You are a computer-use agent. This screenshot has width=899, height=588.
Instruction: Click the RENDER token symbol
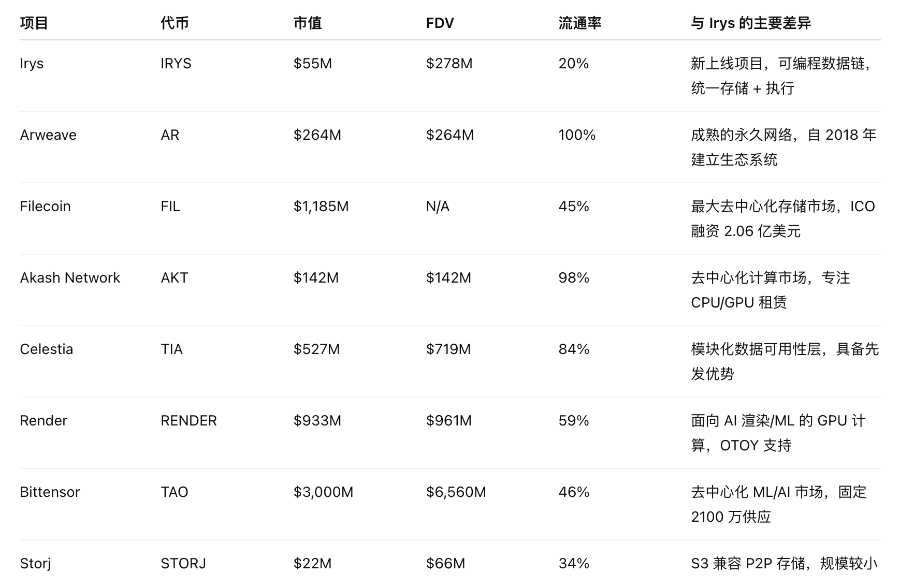click(189, 421)
